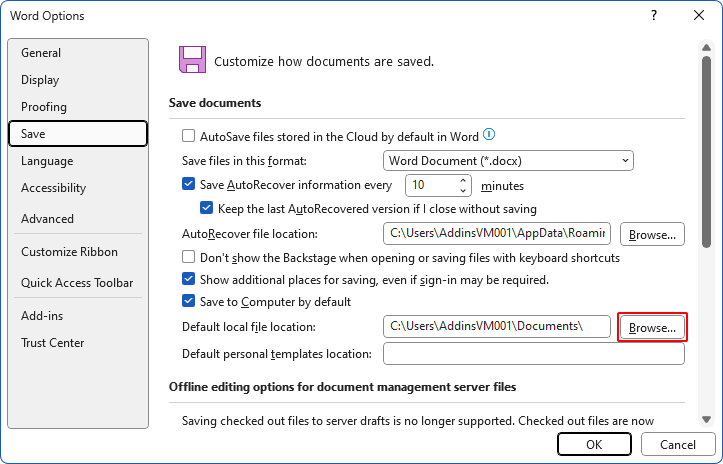
Task: Select the Proofing category
Action: 44,107
